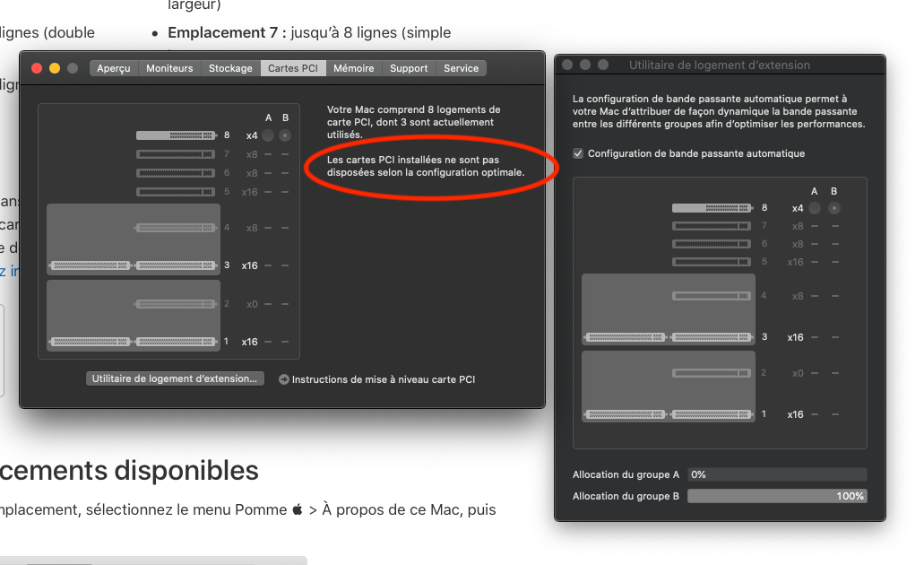Image resolution: width=924 pixels, height=565 pixels.
Task: Click the utility window title bar text
Action: (720, 65)
